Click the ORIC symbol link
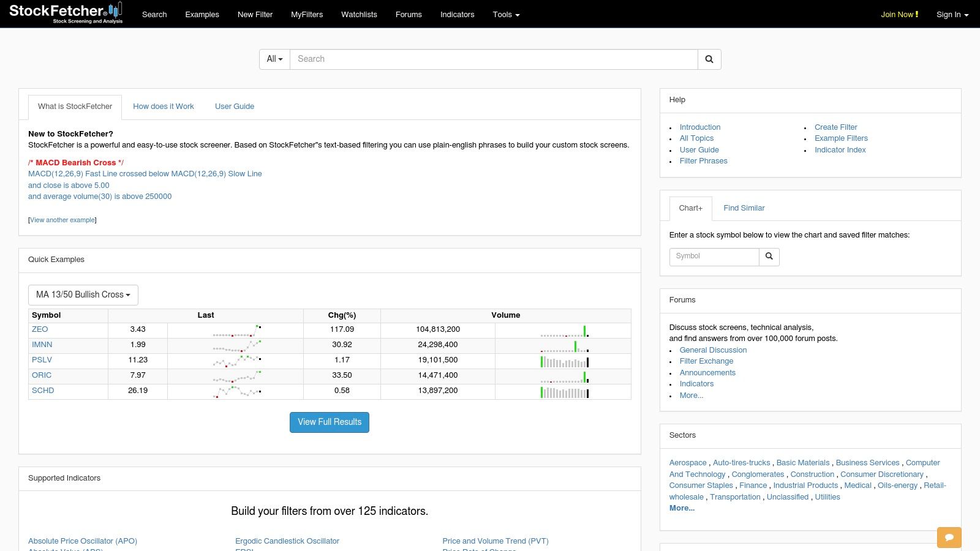 tap(42, 375)
